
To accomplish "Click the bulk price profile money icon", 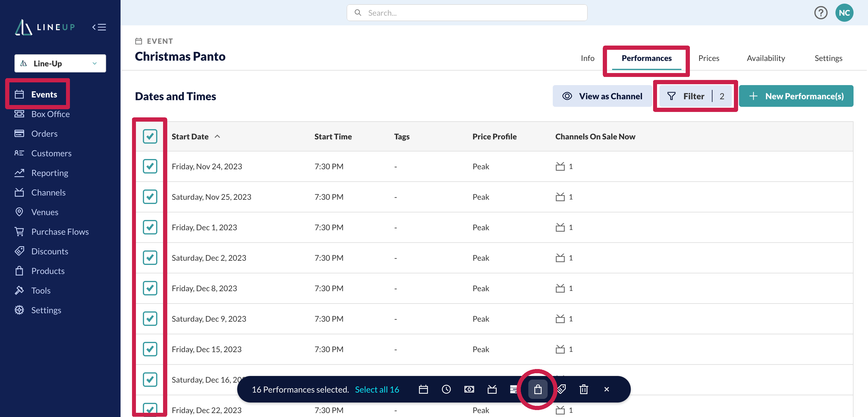I will pos(469,389).
